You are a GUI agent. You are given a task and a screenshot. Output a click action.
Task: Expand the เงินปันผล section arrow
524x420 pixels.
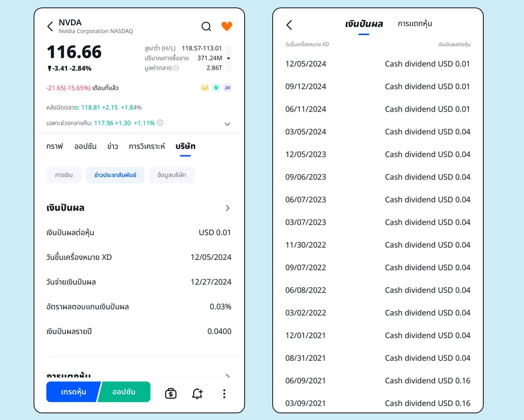click(227, 208)
